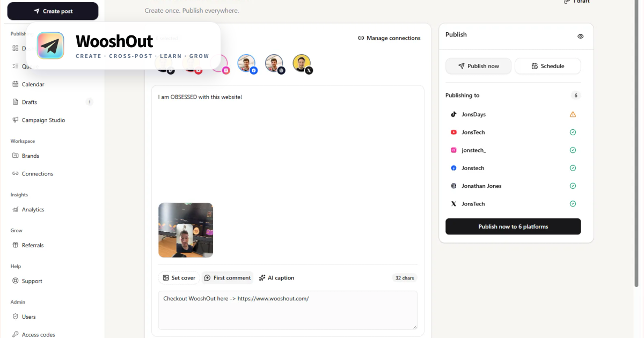The width and height of the screenshot is (644, 338).
Task: Click the green check for X JonsTech
Action: (573, 204)
